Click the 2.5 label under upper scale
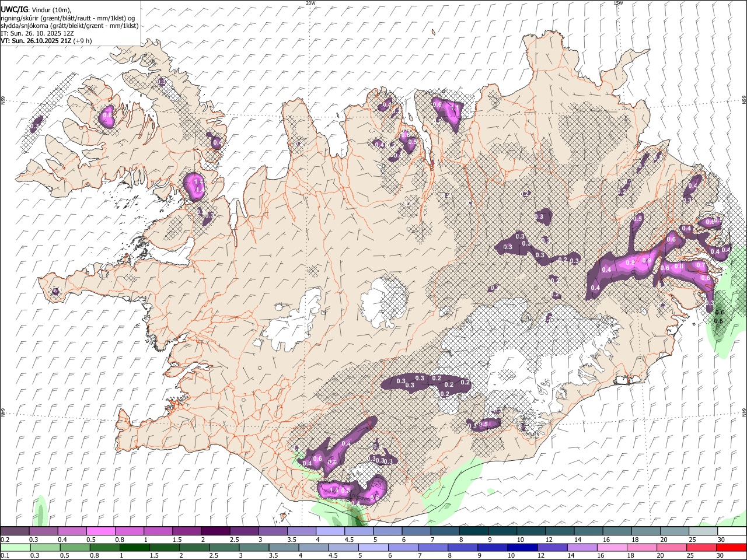Viewport: 747px width, 560px height. [x=233, y=540]
